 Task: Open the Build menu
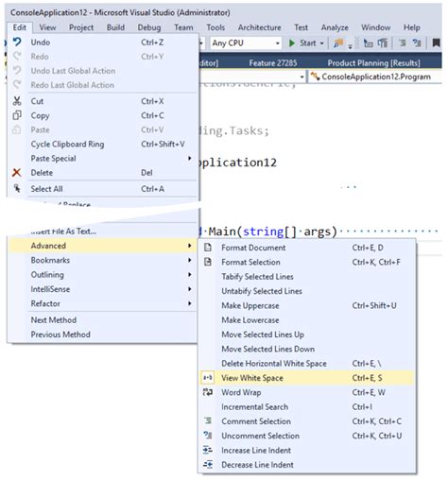(115, 27)
